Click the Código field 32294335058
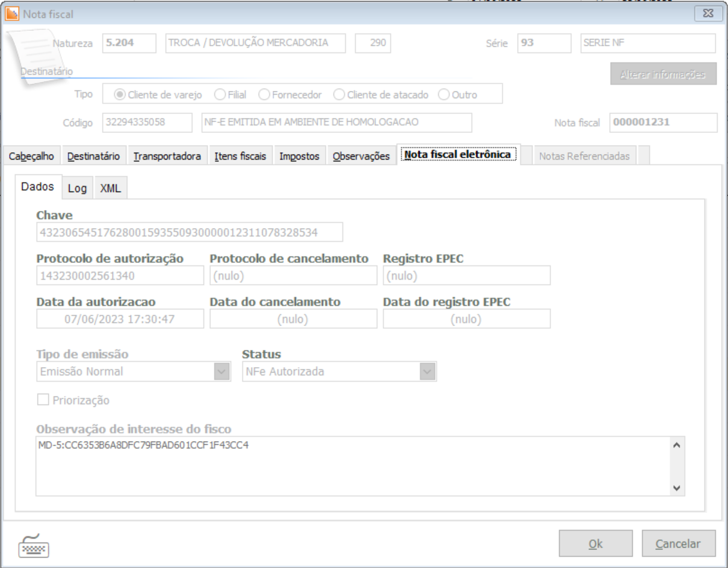 pos(147,122)
